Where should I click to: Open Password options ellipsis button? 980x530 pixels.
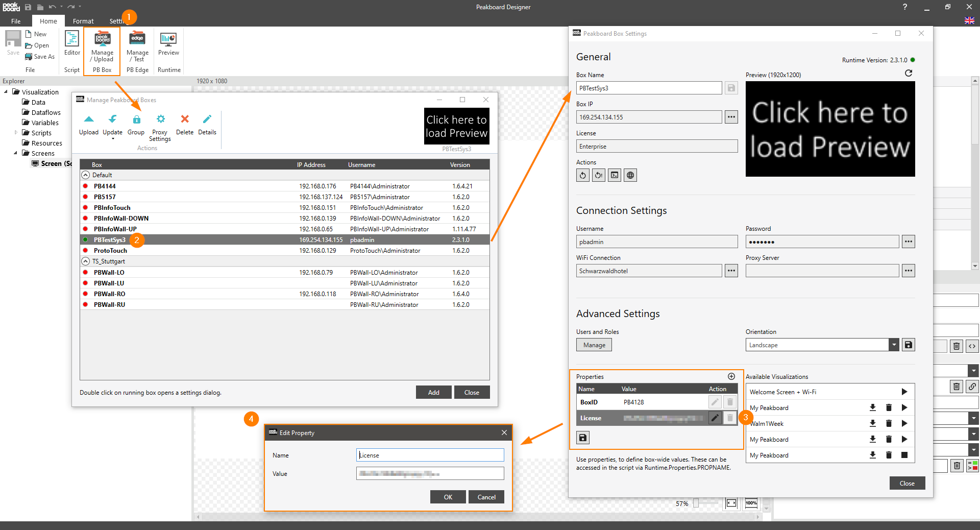[x=909, y=242]
